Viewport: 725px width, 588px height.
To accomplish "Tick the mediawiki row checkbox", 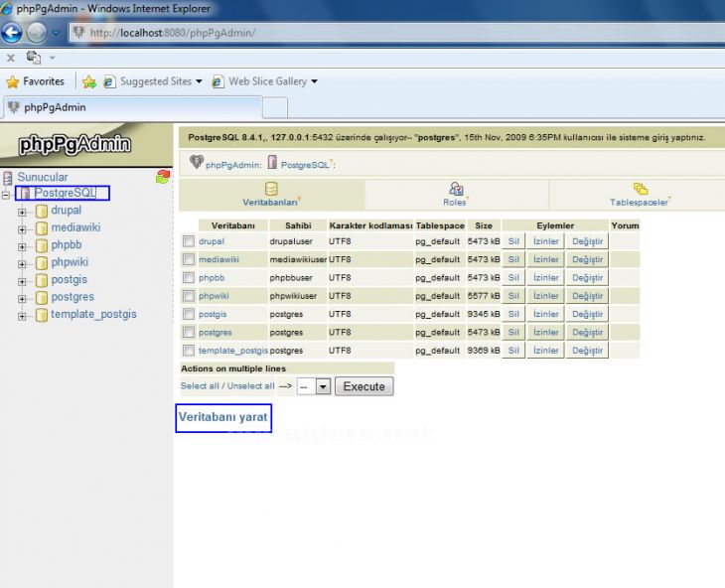I will coord(188,259).
